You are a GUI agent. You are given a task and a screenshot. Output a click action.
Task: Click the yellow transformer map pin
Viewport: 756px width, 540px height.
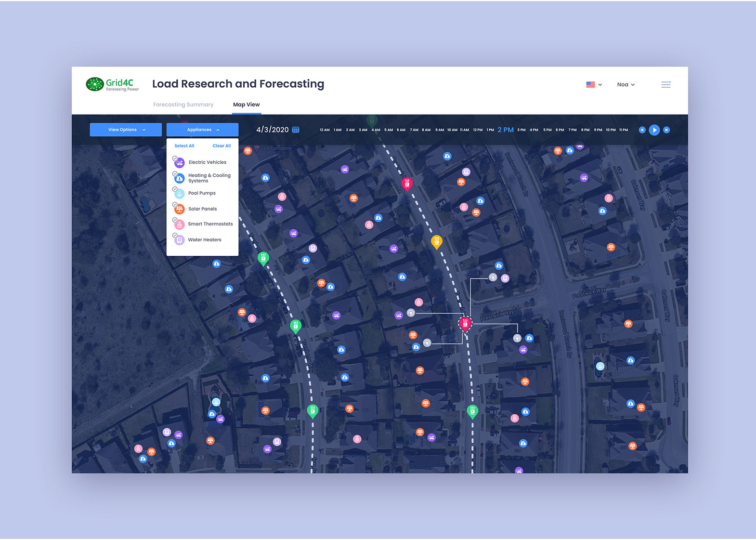[436, 241]
